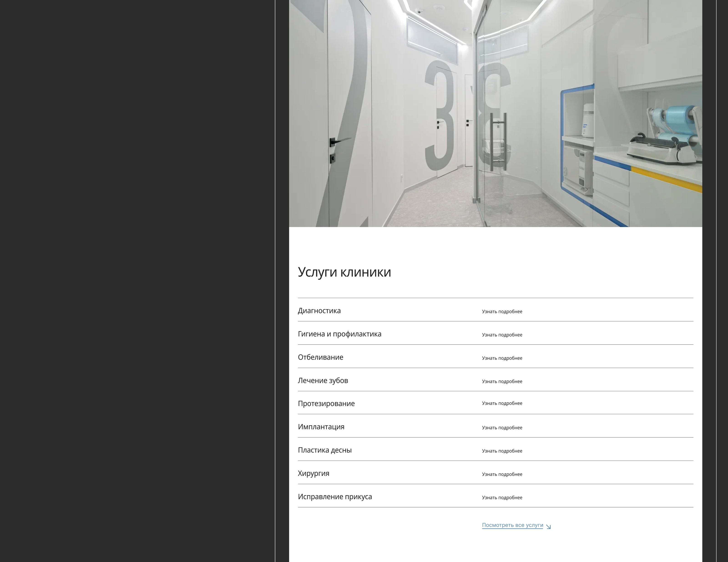Click the clinic corridor photo
Image resolution: width=728 pixels, height=562 pixels.
pos(495,113)
